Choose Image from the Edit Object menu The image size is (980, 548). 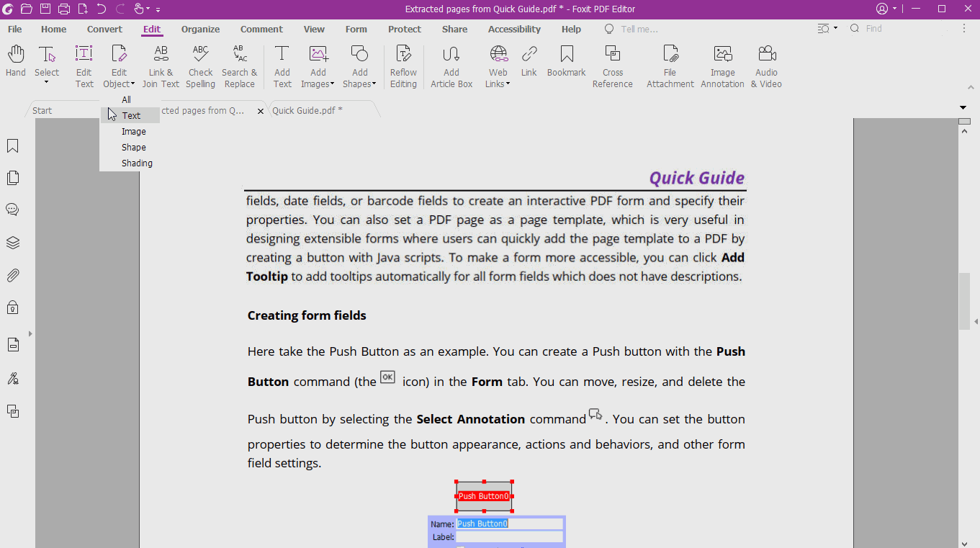134,131
